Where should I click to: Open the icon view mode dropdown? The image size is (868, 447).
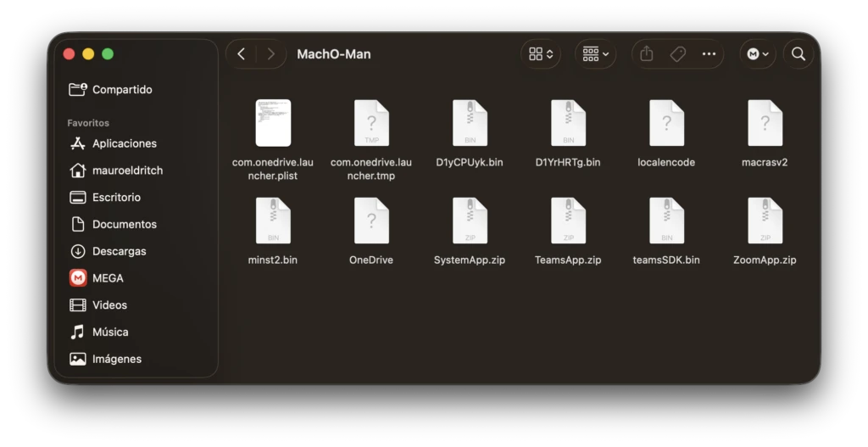coord(540,54)
